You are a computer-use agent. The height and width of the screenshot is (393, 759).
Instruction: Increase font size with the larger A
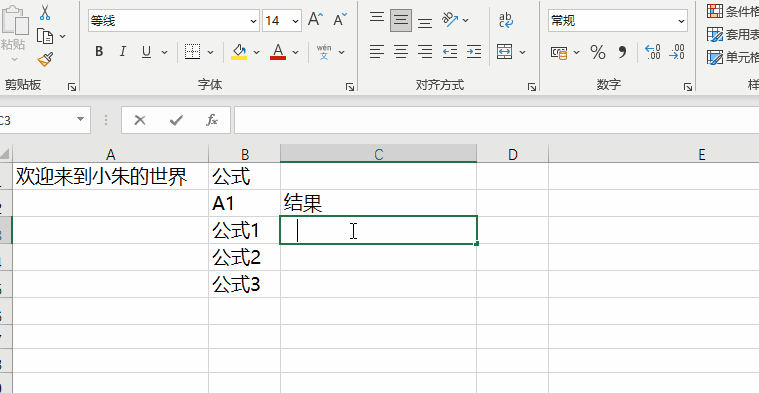coord(316,20)
